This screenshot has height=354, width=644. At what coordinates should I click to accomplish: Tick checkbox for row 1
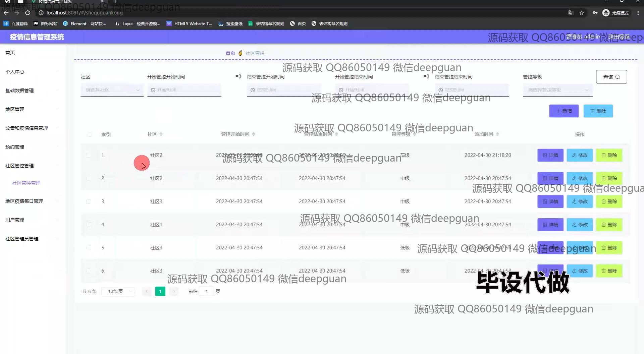[89, 155]
